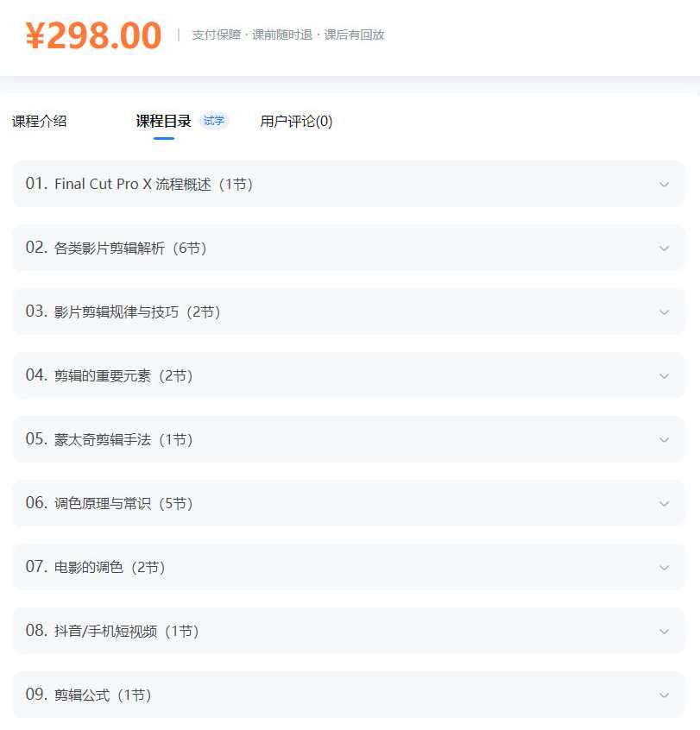Click the 试学 trial badge
700x730 pixels.
click(213, 122)
